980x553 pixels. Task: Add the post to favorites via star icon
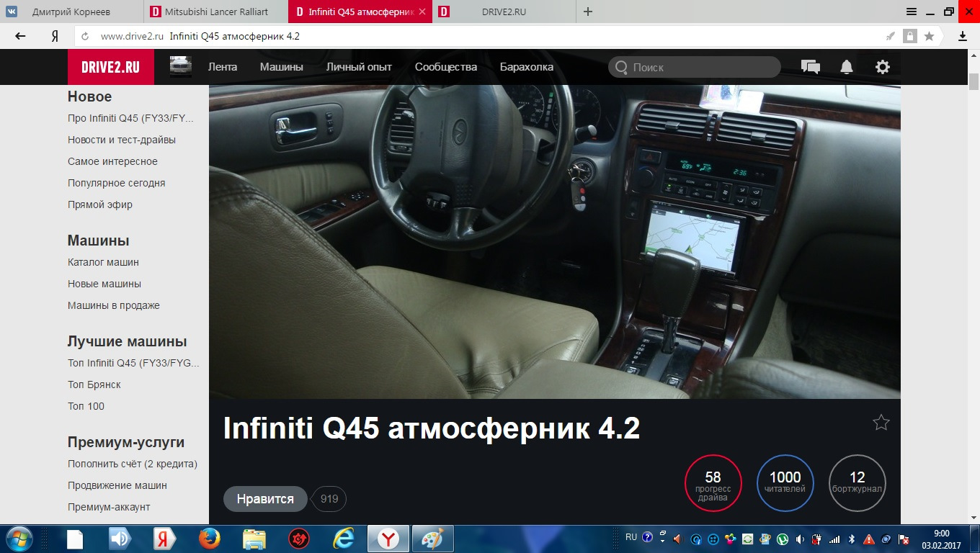881,424
